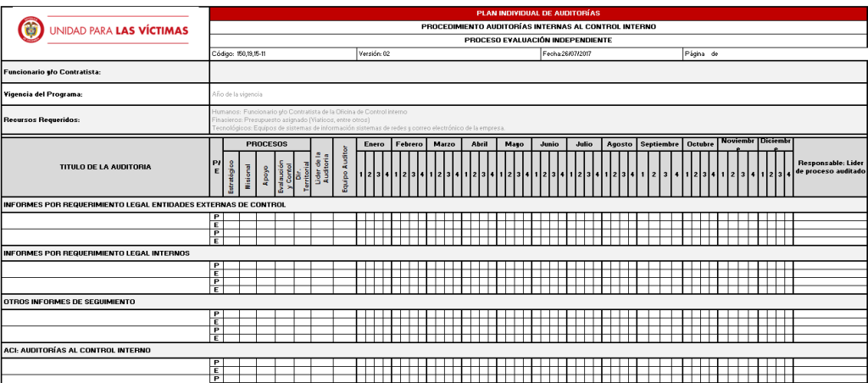
Task: Select the Septiembre month header
Action: (x=659, y=144)
